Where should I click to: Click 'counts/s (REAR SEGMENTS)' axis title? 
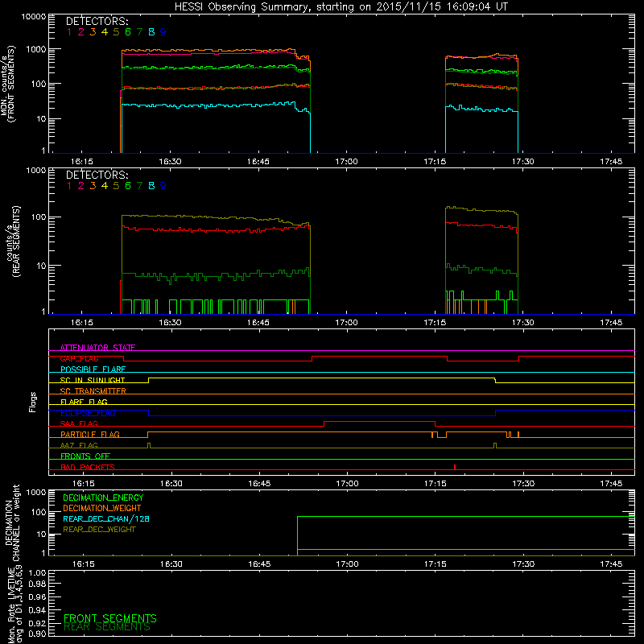coord(13,242)
